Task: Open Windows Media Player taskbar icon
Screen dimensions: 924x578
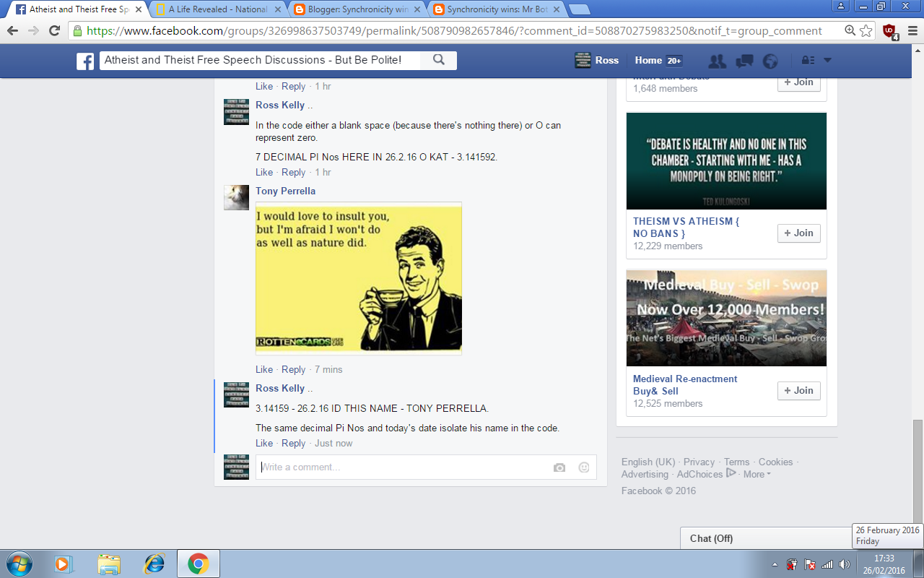Action: point(64,564)
